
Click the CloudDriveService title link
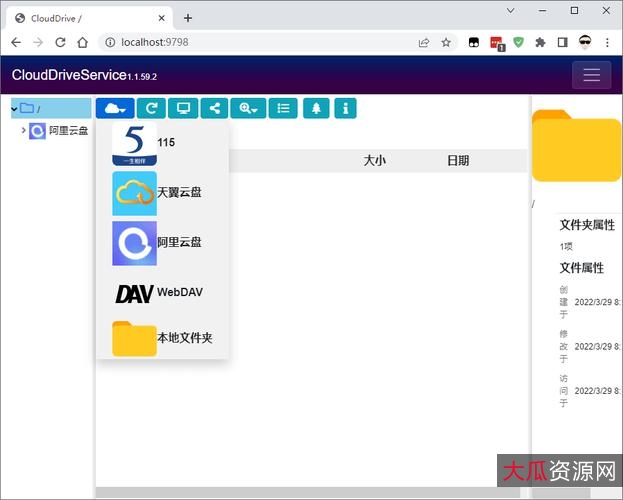[x=69, y=75]
